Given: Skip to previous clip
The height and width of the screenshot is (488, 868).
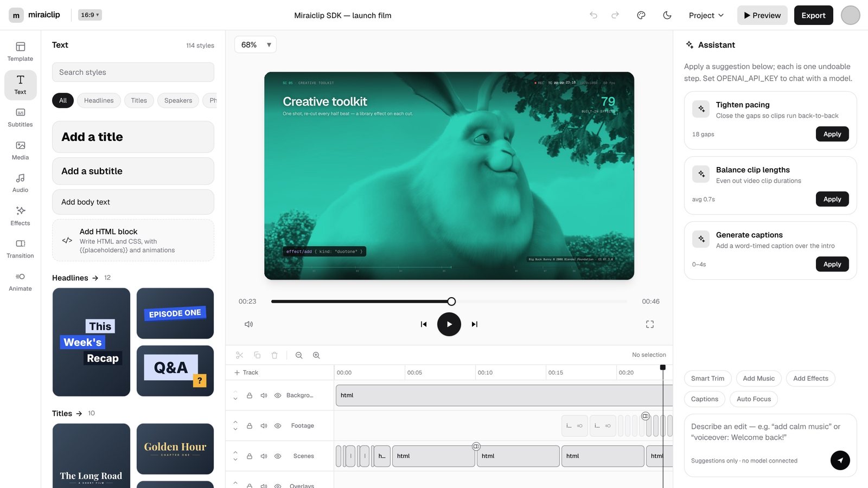Looking at the screenshot, I should (424, 324).
